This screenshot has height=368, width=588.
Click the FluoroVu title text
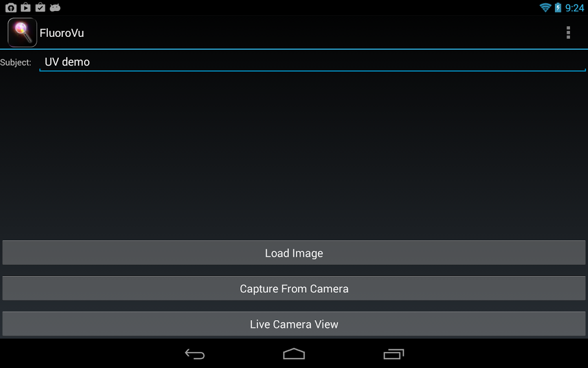click(x=62, y=33)
